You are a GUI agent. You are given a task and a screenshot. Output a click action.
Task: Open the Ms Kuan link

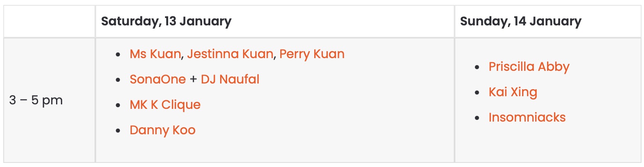[155, 54]
